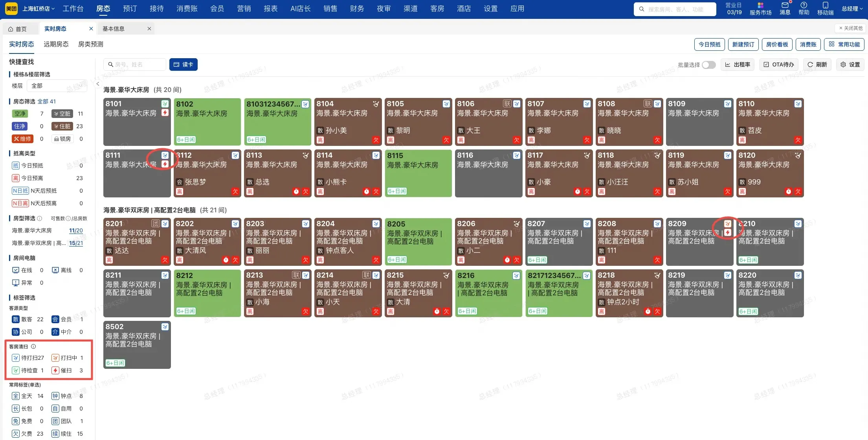Select the 空净 room status filter
868x440 pixels.
(20, 113)
